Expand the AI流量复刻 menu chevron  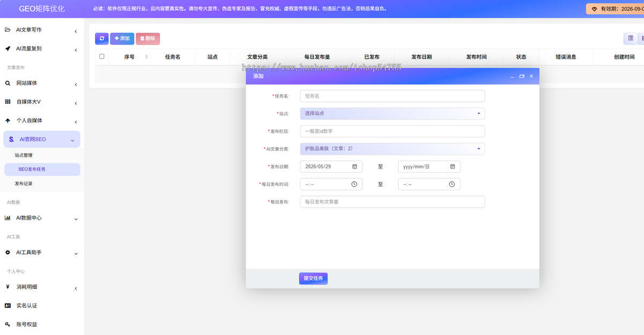coord(76,50)
